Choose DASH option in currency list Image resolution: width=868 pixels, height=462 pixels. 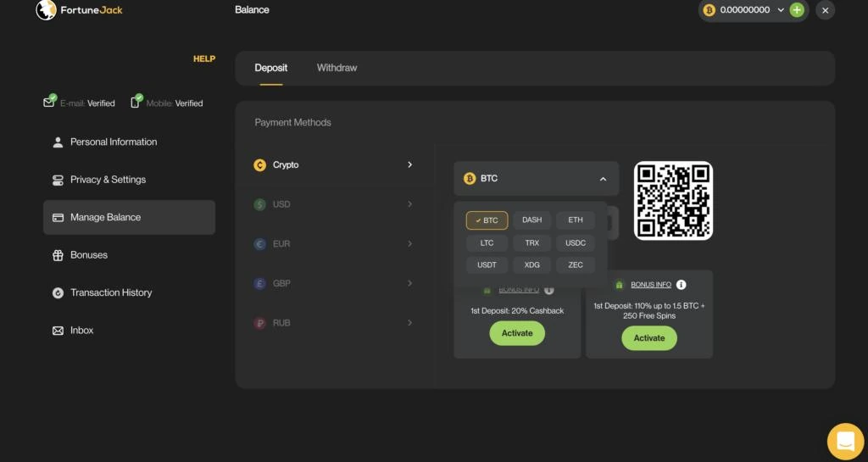531,220
